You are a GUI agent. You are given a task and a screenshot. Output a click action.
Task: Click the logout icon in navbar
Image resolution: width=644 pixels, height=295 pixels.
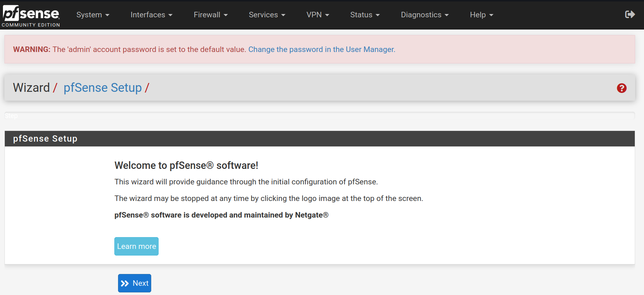point(630,14)
